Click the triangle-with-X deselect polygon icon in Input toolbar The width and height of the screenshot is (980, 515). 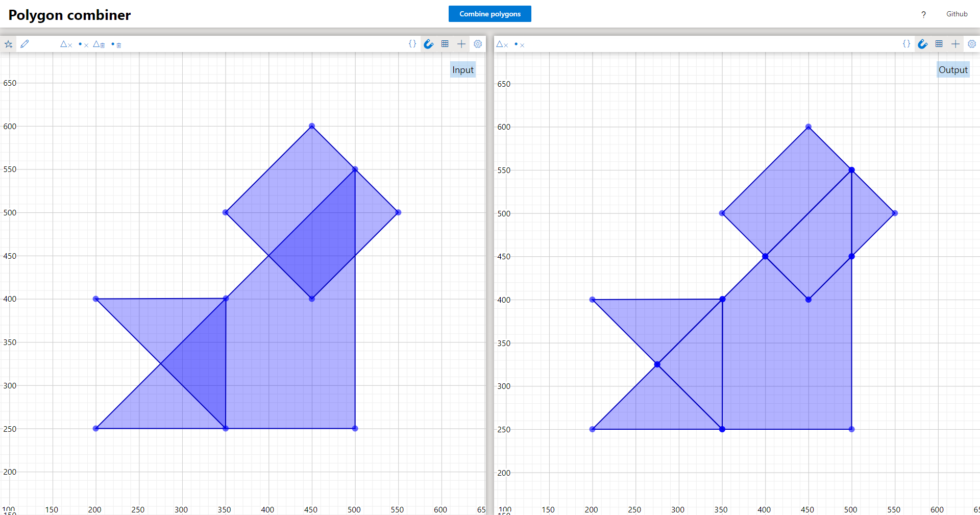coord(66,44)
